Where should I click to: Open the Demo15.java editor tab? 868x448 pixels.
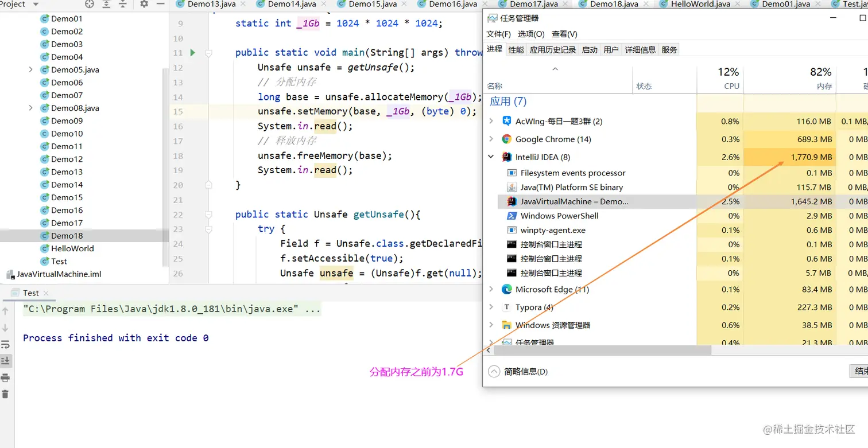(373, 4)
